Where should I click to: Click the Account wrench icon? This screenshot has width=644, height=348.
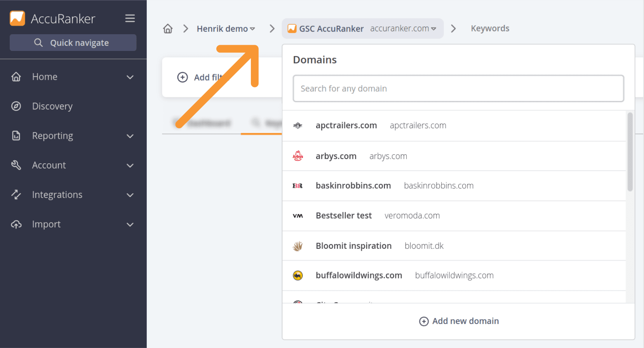[16, 165]
